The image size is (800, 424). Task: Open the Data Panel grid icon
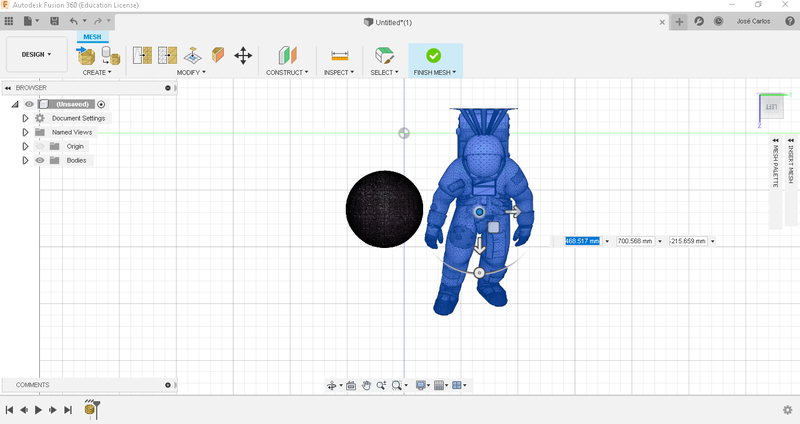coord(9,21)
